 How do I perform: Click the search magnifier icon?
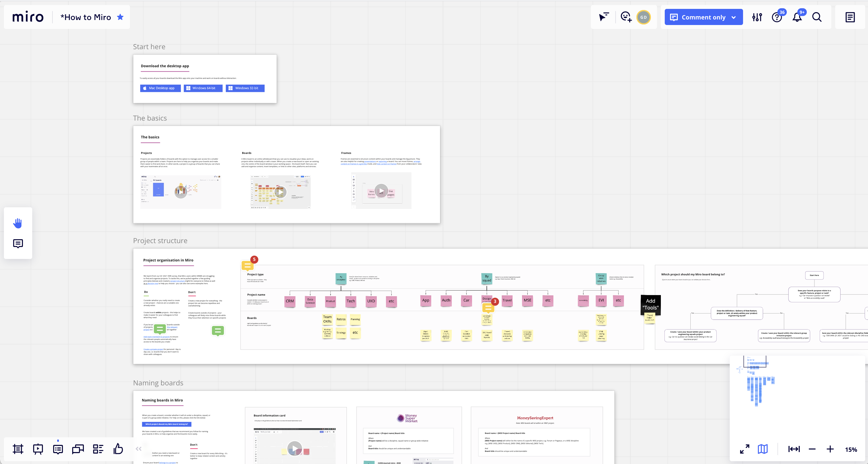click(817, 17)
